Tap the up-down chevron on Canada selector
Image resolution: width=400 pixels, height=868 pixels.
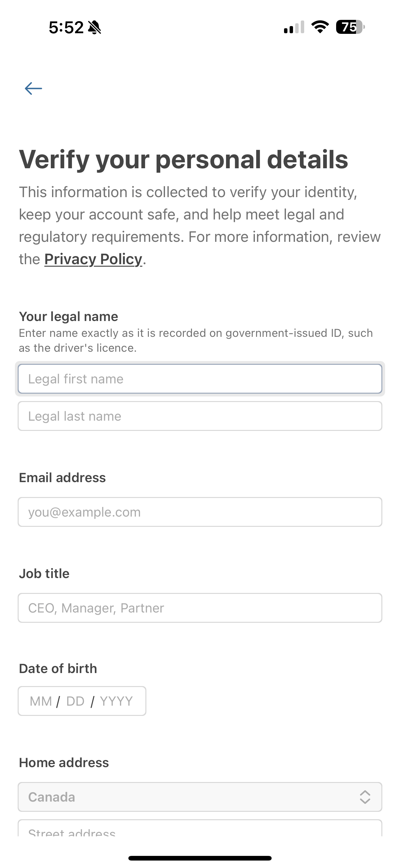(365, 797)
